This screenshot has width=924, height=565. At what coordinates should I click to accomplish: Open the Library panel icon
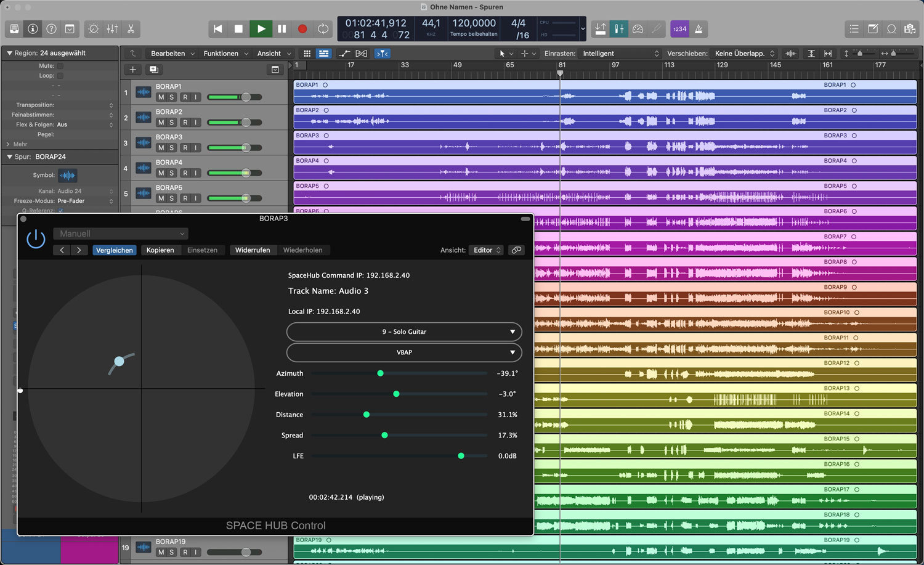[14, 29]
